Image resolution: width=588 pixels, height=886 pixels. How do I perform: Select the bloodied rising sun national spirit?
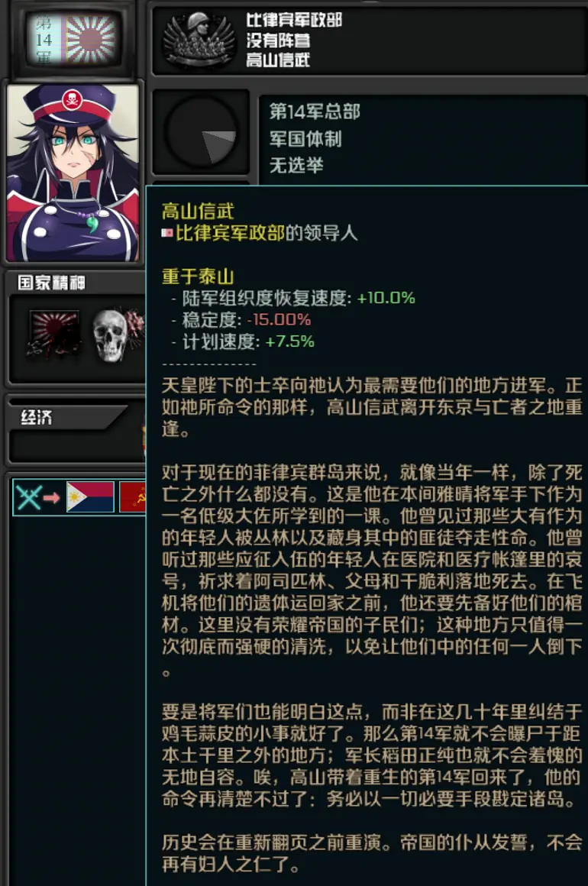click(x=54, y=335)
